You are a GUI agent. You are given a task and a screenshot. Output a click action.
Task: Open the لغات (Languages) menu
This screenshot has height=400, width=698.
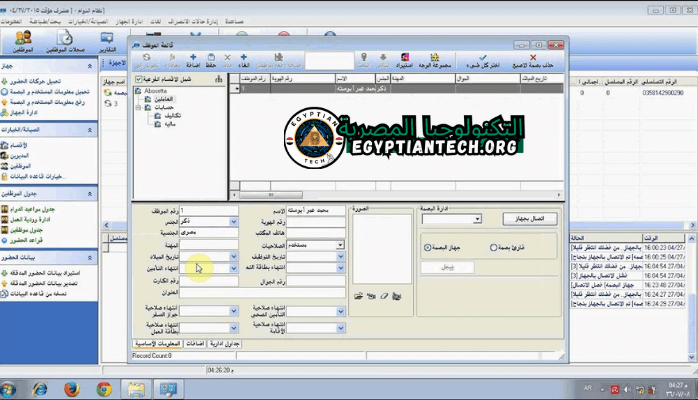tap(156, 21)
